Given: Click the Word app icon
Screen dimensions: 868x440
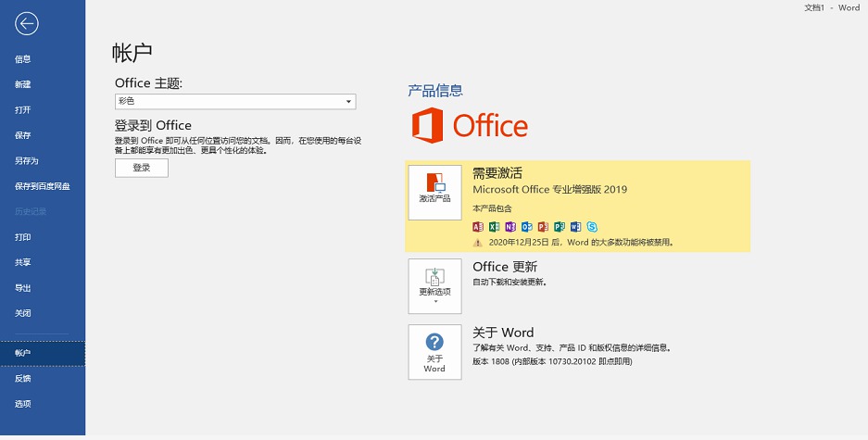Looking at the screenshot, I should pyautogui.click(x=575, y=226).
